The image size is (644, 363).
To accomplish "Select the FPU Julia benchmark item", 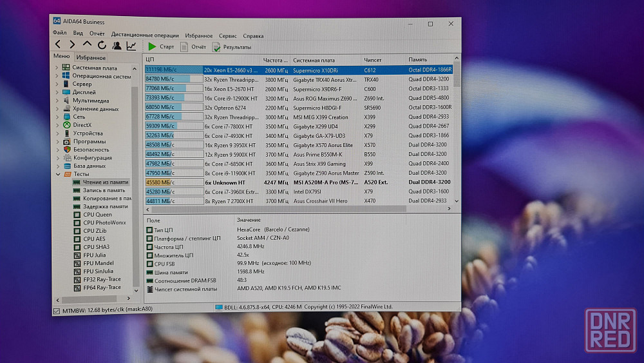I will pyautogui.click(x=94, y=255).
